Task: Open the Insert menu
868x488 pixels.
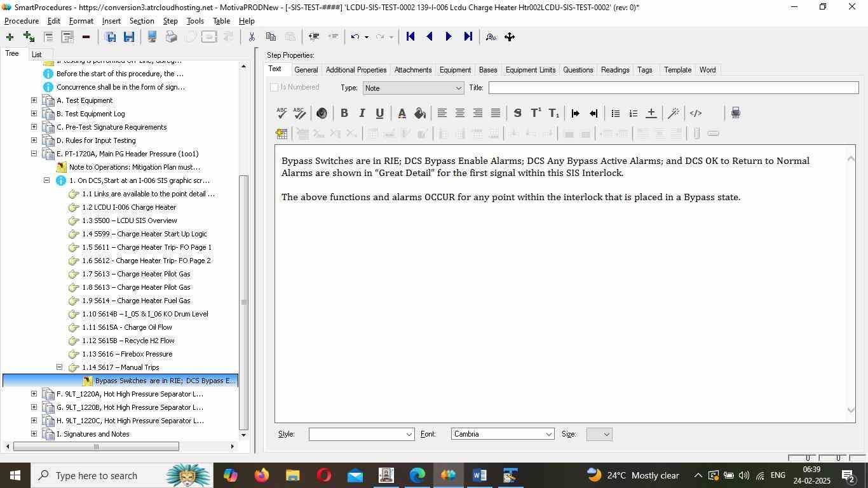Action: [x=111, y=21]
